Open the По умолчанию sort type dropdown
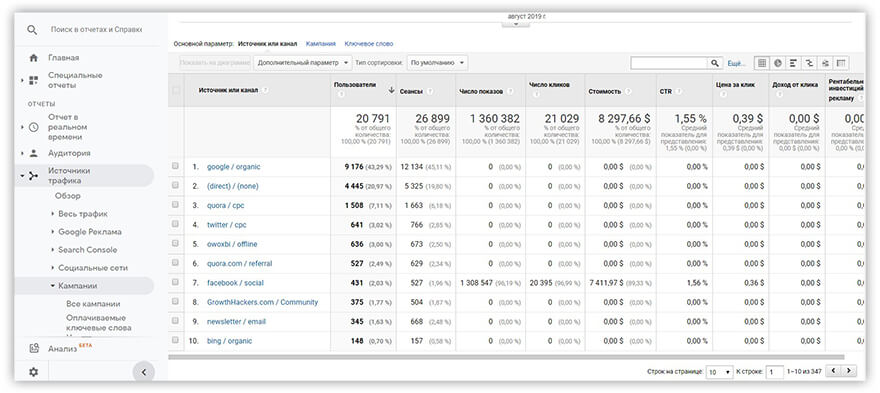This screenshot has width=880, height=393. click(x=437, y=63)
